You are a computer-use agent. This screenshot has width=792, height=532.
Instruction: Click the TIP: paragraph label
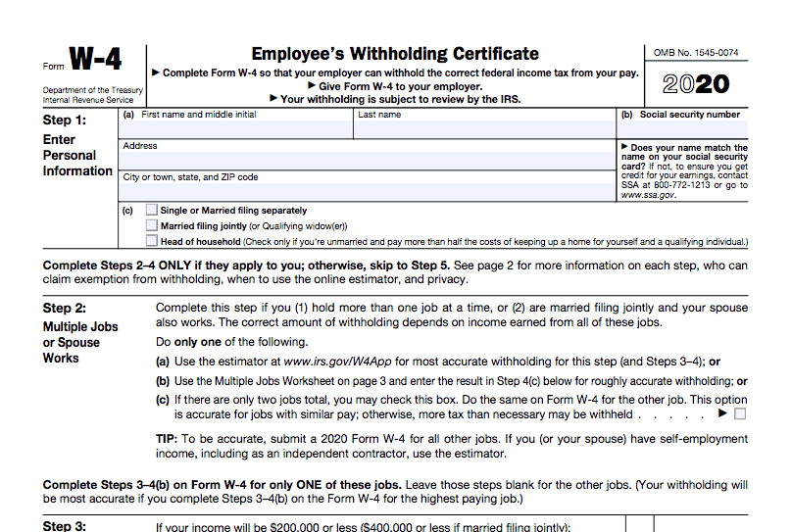coord(167,439)
